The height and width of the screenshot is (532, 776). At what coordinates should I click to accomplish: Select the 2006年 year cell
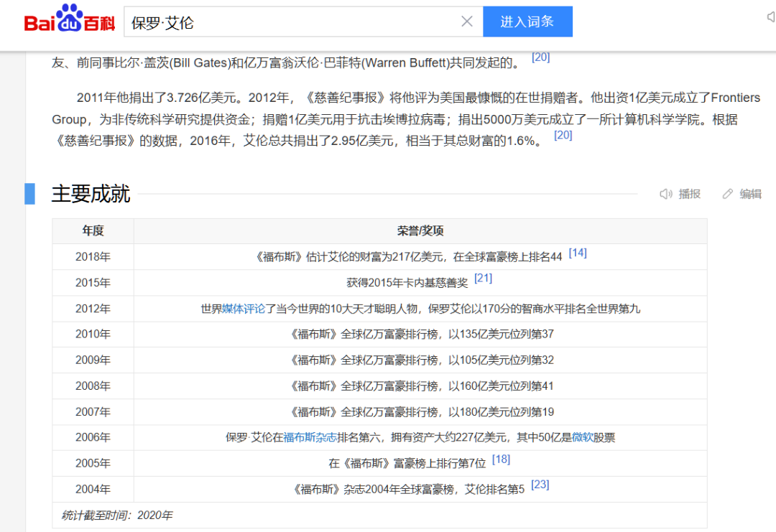[x=93, y=437]
